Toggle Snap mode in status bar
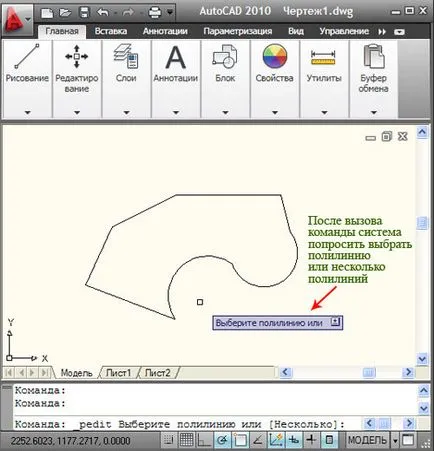Screen dimensions: 434x451 pyautogui.click(x=169, y=440)
